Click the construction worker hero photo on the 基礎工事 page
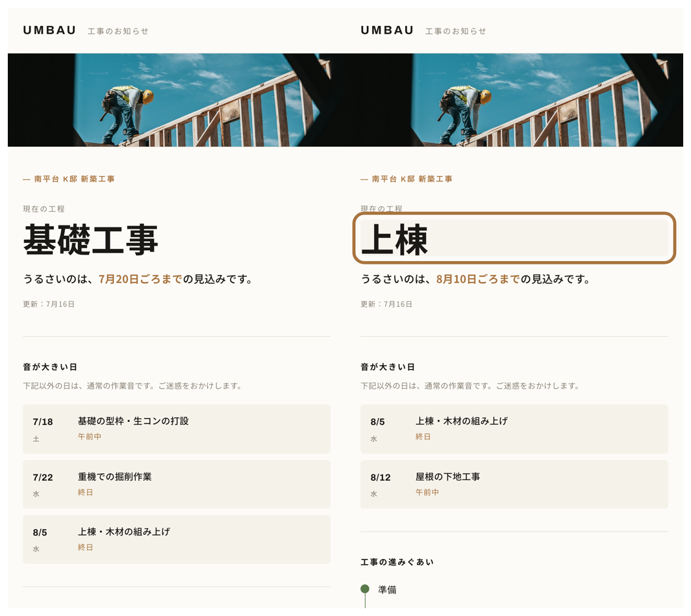 click(x=177, y=100)
